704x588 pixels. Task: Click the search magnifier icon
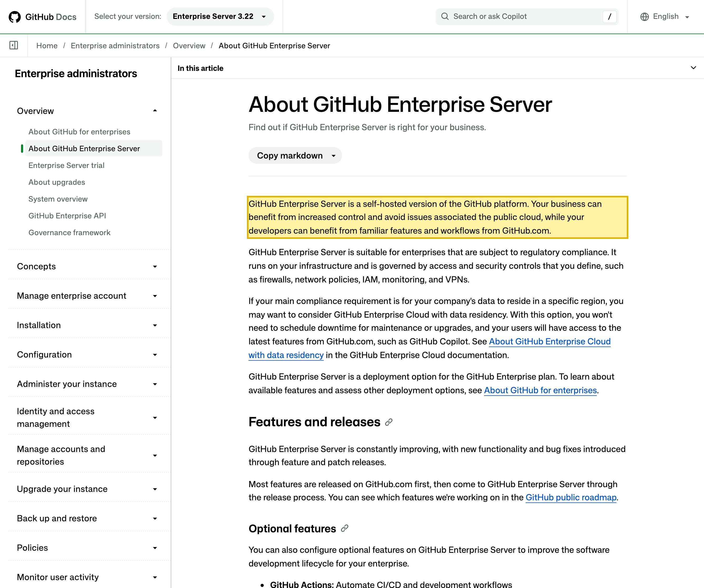click(444, 17)
